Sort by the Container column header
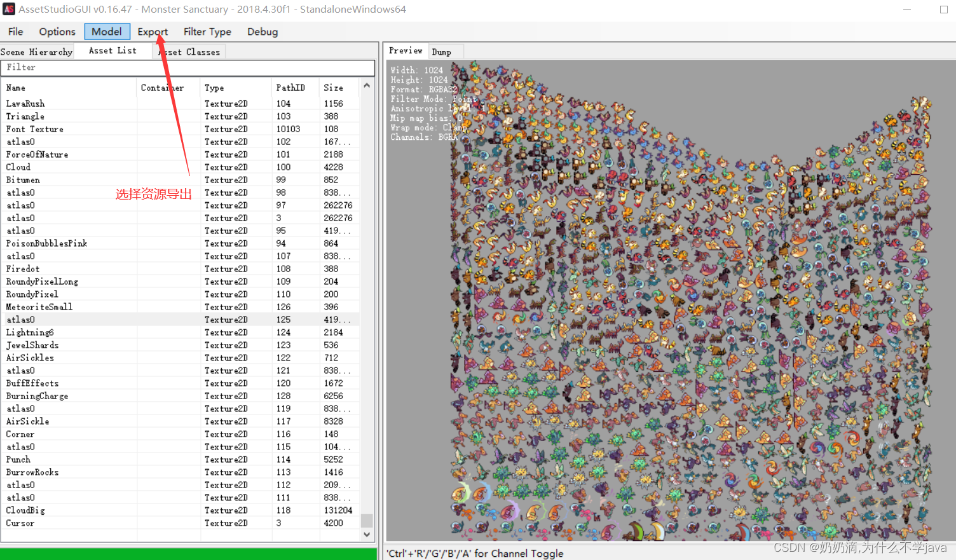This screenshot has width=956, height=560. [168, 88]
